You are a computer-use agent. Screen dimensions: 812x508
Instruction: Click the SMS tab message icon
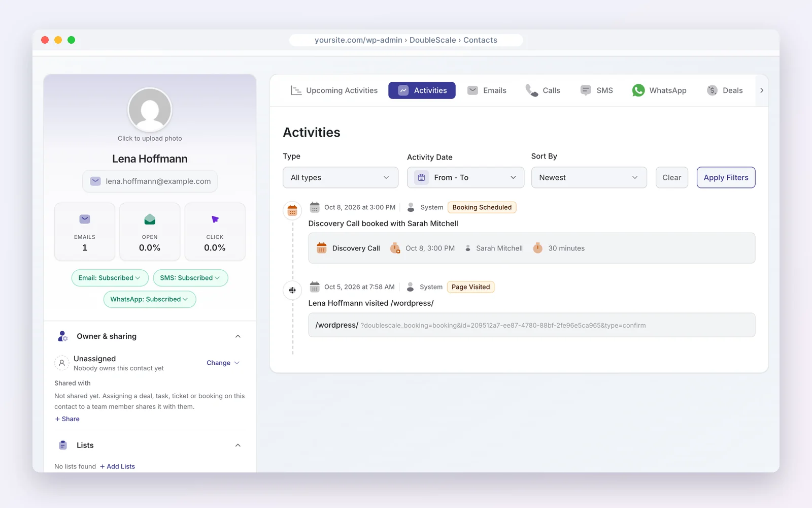click(586, 90)
